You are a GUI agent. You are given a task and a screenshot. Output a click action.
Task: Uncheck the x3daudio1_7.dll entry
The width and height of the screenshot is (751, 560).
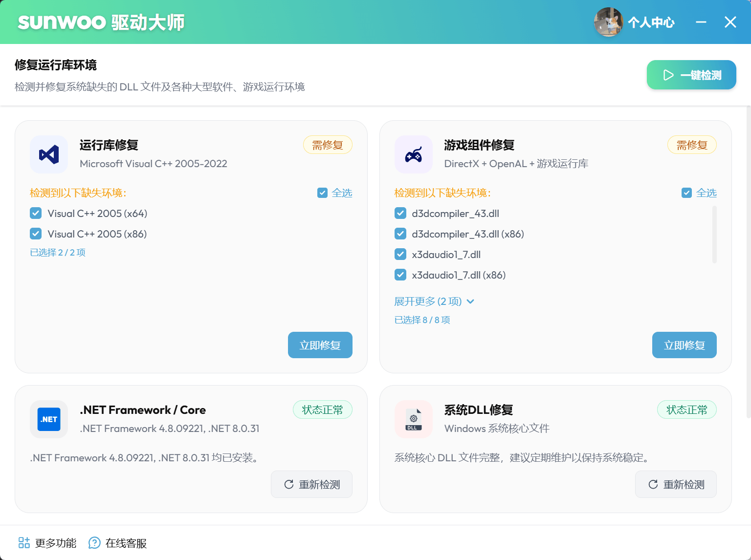point(400,254)
